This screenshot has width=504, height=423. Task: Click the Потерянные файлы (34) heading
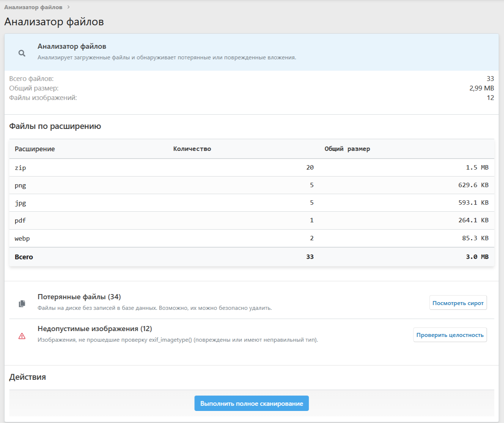(x=79, y=297)
